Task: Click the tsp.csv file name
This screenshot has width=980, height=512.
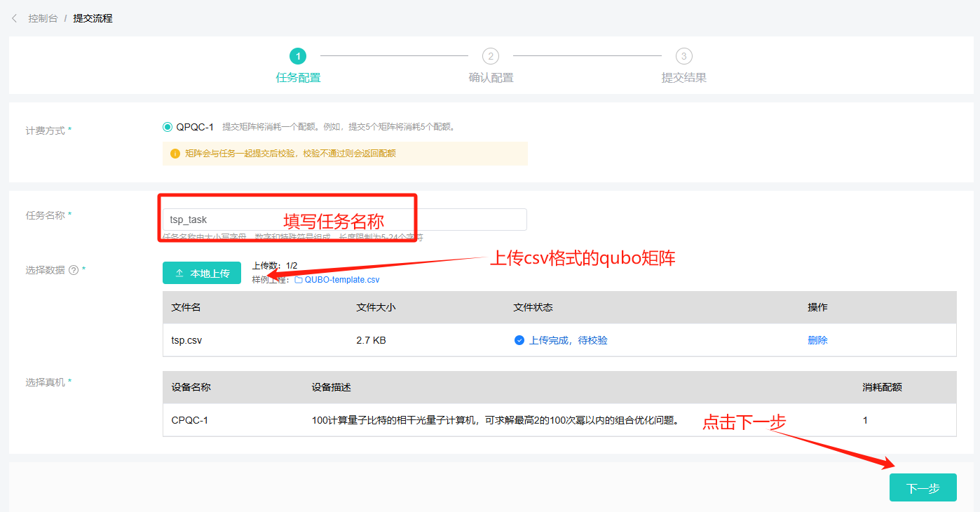Action: (186, 340)
